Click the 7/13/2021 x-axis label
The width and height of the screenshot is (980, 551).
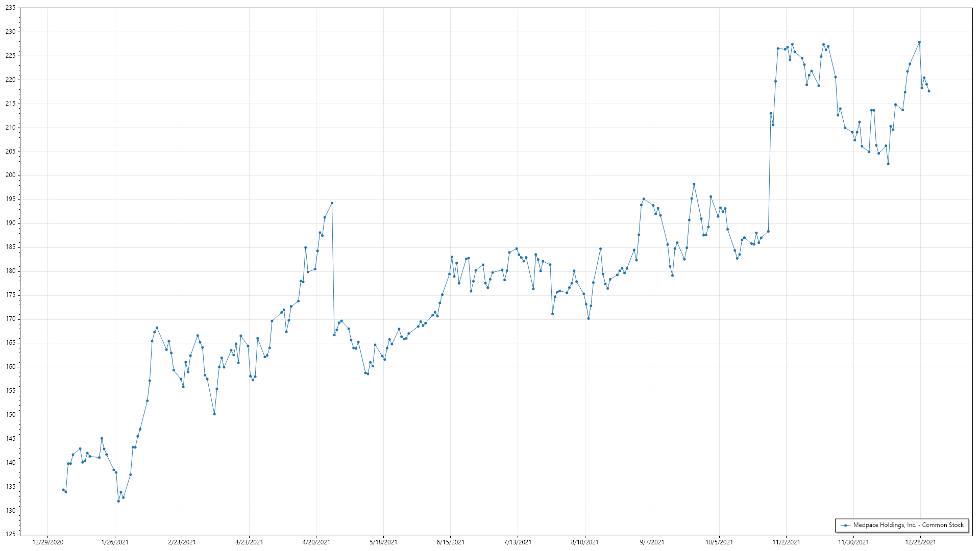point(518,542)
